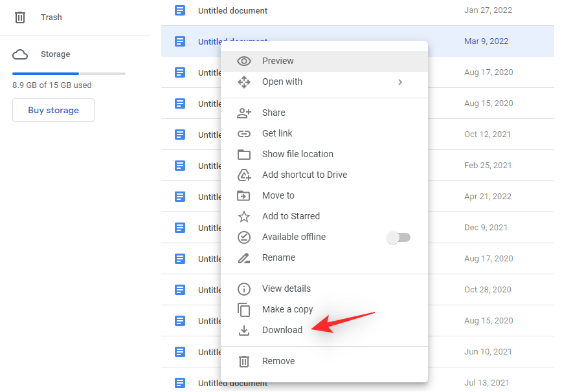Screen dimensions: 584x392
Task: Click the doc icon dated Dec 9, 2021
Action: tap(180, 228)
